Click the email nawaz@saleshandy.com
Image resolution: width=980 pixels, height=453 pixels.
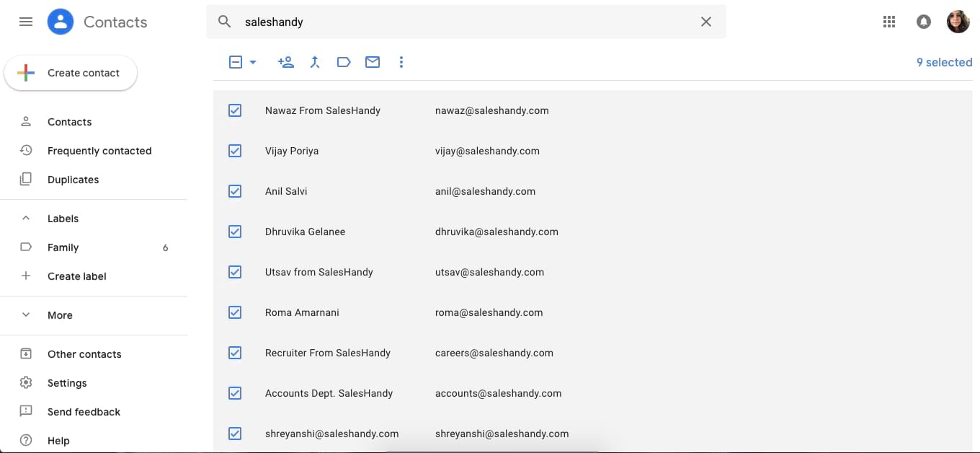(x=492, y=110)
